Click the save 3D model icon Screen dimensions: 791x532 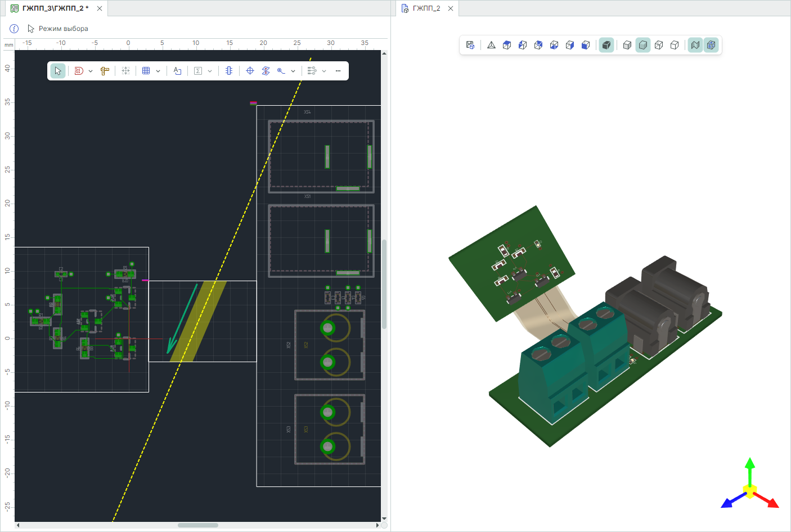point(470,45)
